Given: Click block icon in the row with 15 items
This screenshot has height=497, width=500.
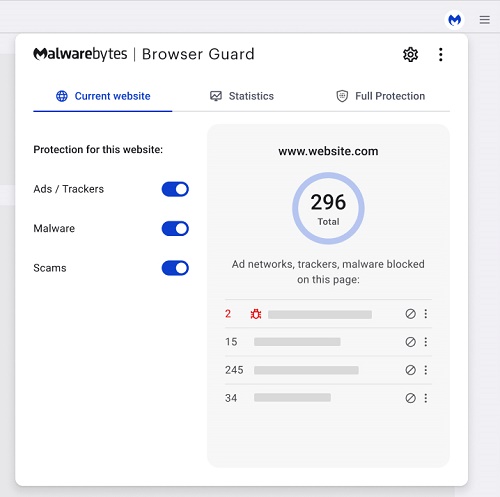Looking at the screenshot, I should tap(410, 342).
